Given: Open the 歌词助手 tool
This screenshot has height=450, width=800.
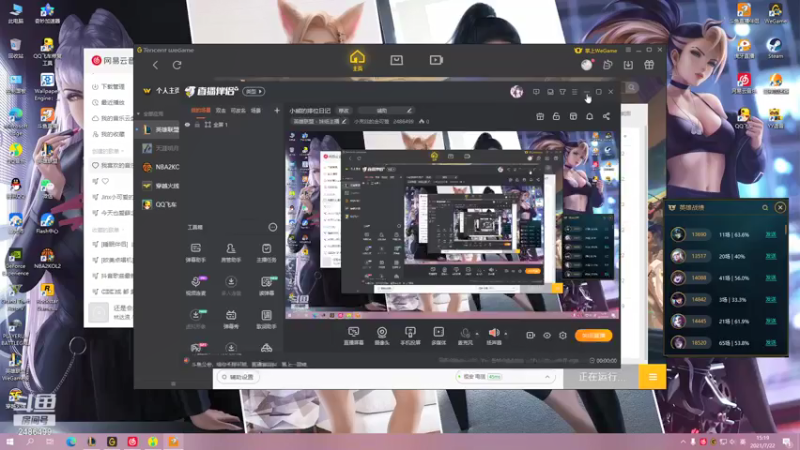Looking at the screenshot, I should click(266, 319).
